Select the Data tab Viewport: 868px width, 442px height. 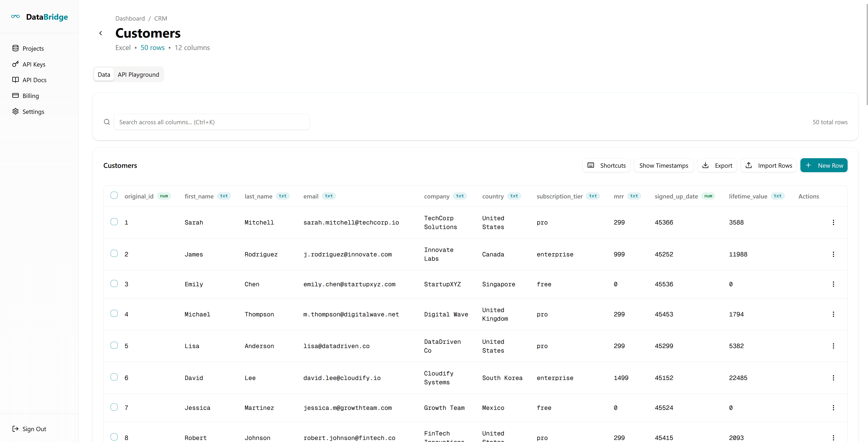point(104,74)
